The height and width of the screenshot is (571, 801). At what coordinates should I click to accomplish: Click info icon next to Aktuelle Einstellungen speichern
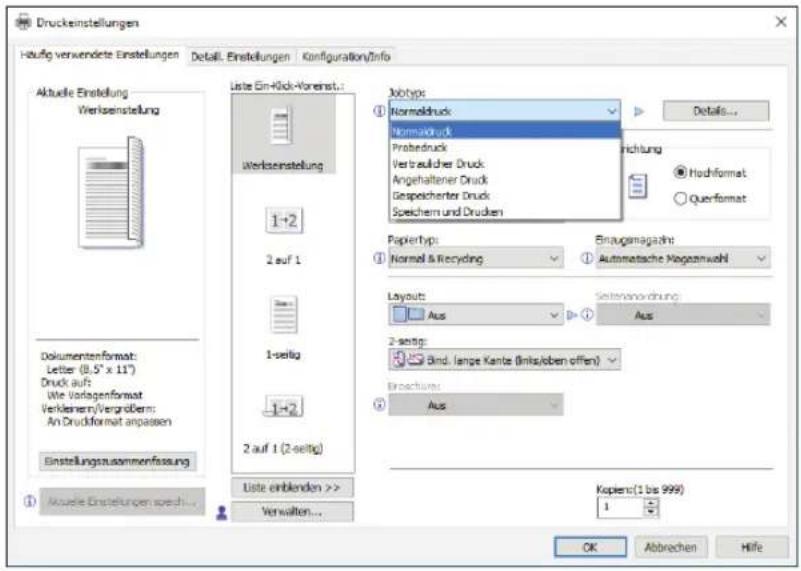(30, 502)
